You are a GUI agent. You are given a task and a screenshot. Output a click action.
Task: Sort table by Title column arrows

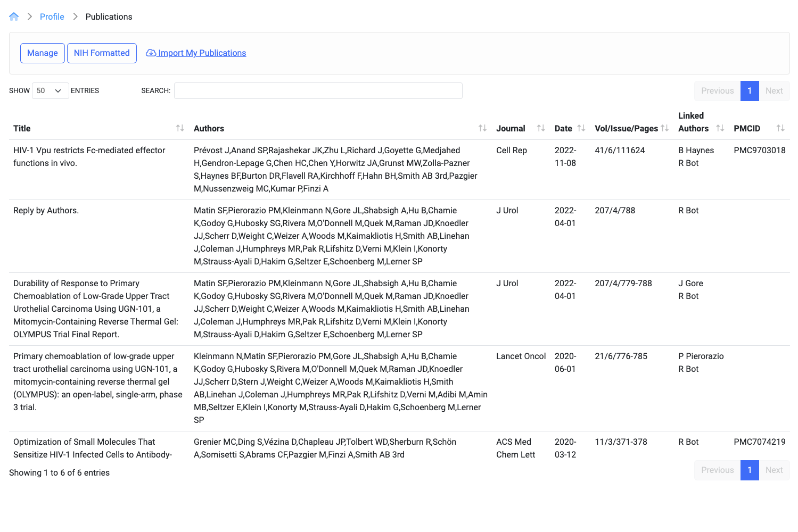click(180, 128)
